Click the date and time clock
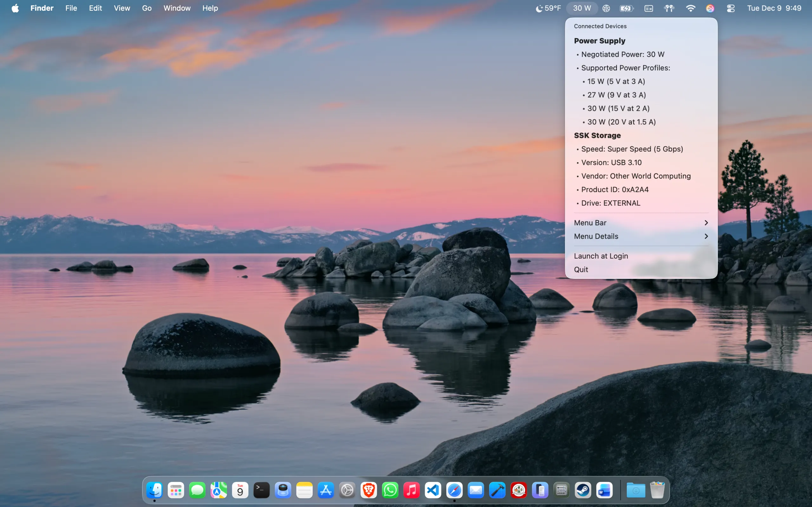Image resolution: width=812 pixels, height=507 pixels. tap(774, 8)
